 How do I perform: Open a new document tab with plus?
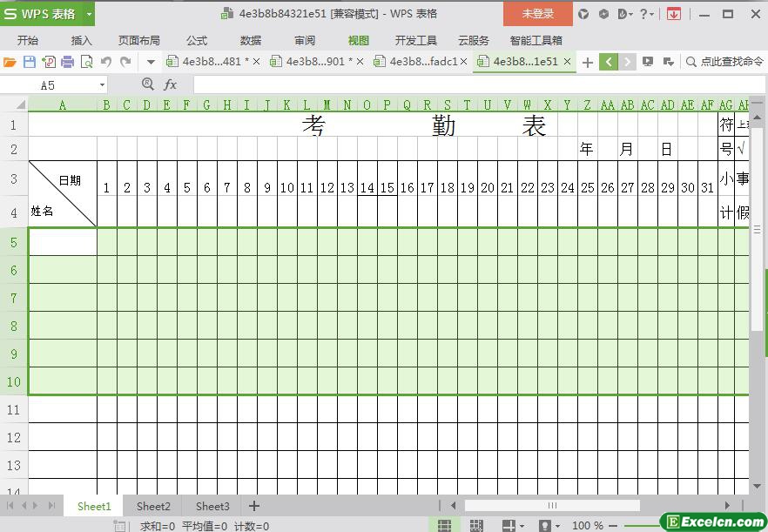point(588,62)
